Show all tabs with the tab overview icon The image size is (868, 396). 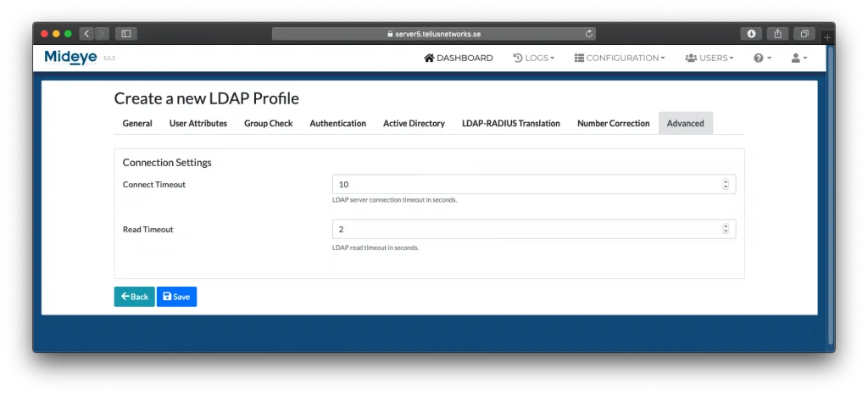(804, 34)
